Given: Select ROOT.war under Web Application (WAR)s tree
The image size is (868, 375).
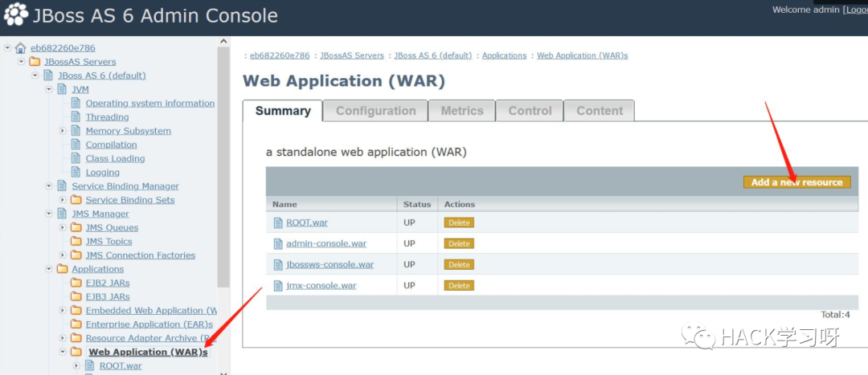Looking at the screenshot, I should pos(121,365).
